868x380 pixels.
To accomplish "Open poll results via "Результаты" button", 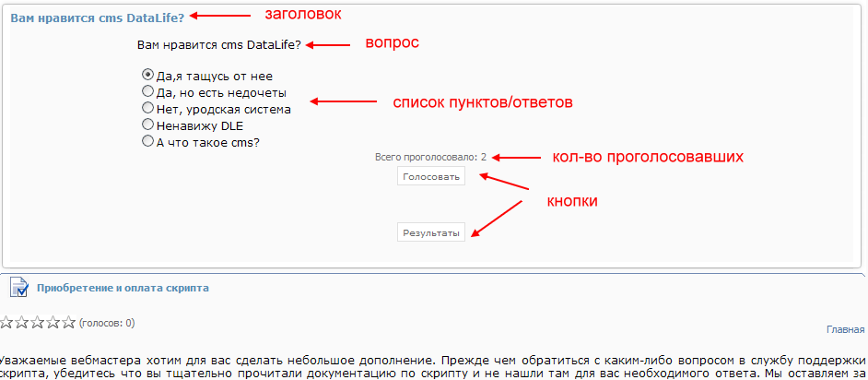I will click(430, 232).
